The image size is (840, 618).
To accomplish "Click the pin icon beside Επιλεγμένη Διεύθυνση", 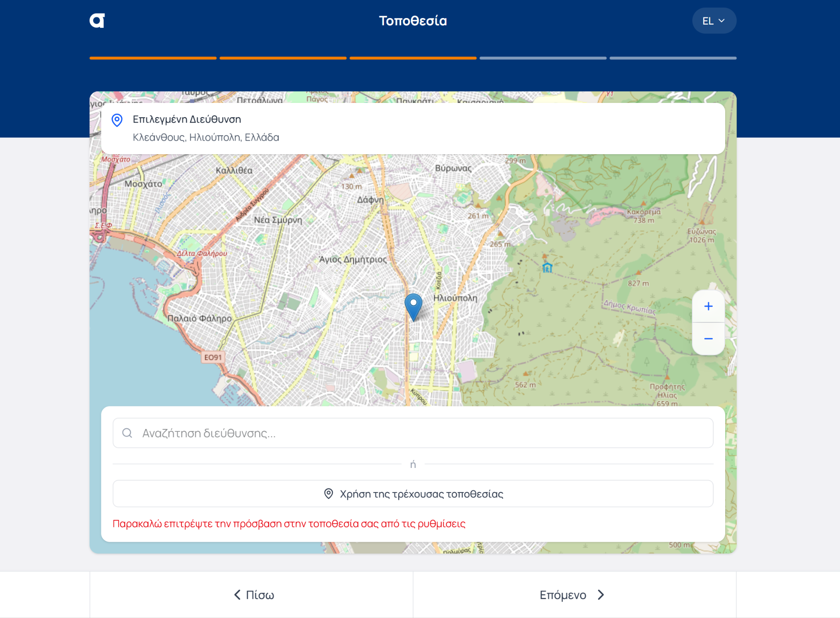I will [117, 120].
